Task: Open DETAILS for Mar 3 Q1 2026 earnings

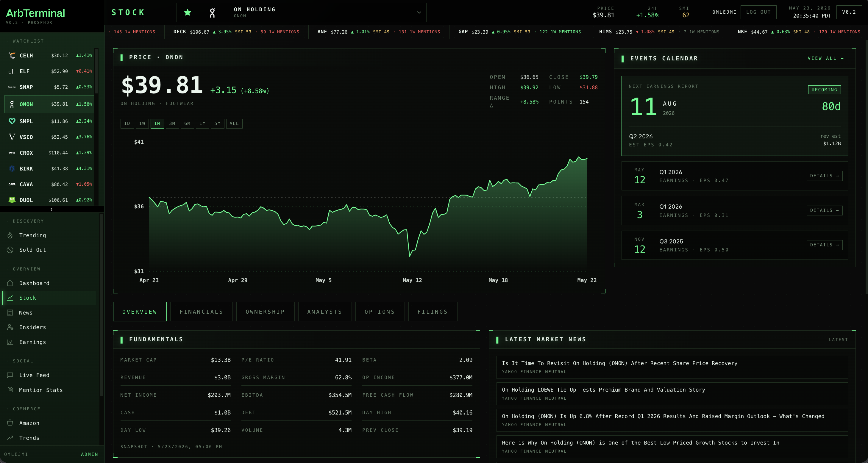Action: pyautogui.click(x=825, y=210)
